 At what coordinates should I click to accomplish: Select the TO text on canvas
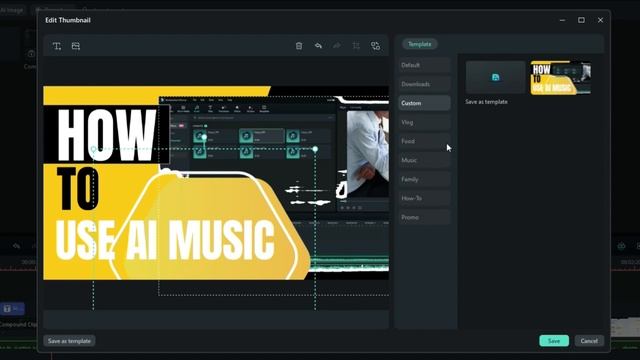(x=78, y=189)
